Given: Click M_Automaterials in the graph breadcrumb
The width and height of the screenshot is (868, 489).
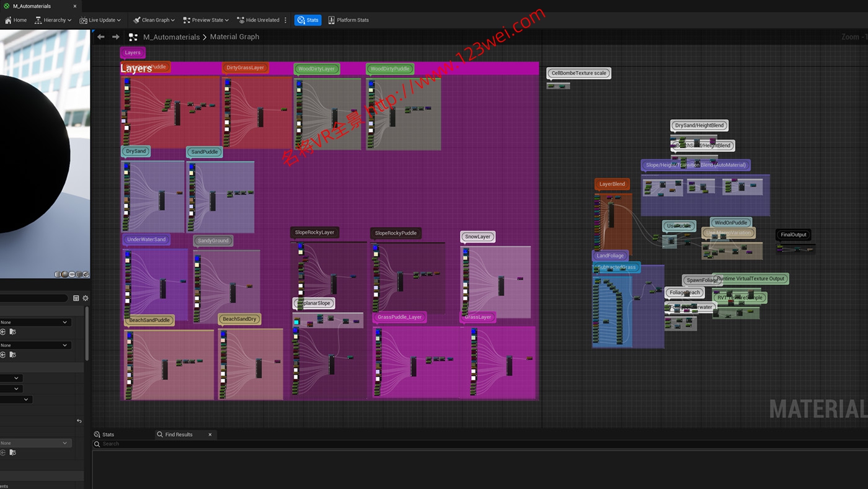Looking at the screenshot, I should pos(171,37).
